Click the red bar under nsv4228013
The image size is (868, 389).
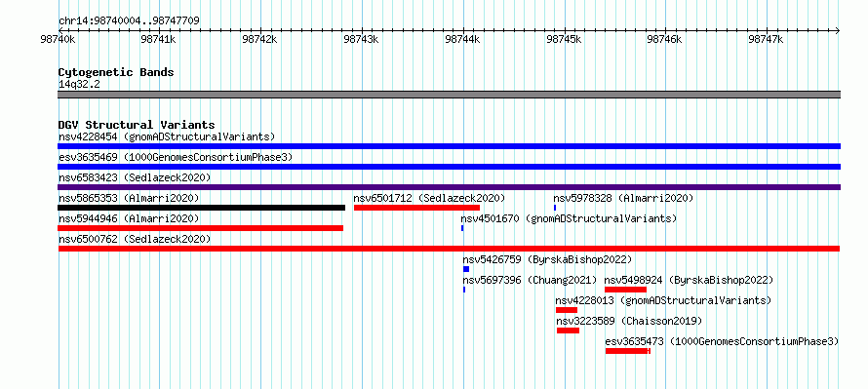click(x=567, y=310)
